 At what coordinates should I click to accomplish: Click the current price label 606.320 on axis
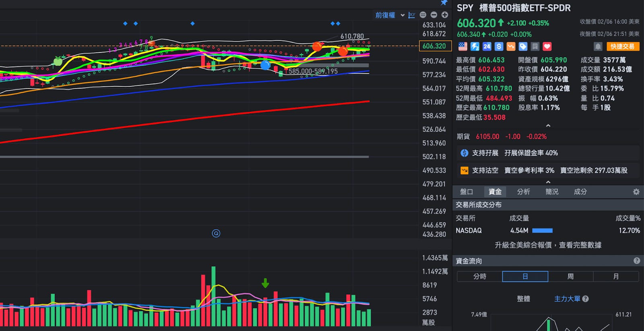[435, 46]
